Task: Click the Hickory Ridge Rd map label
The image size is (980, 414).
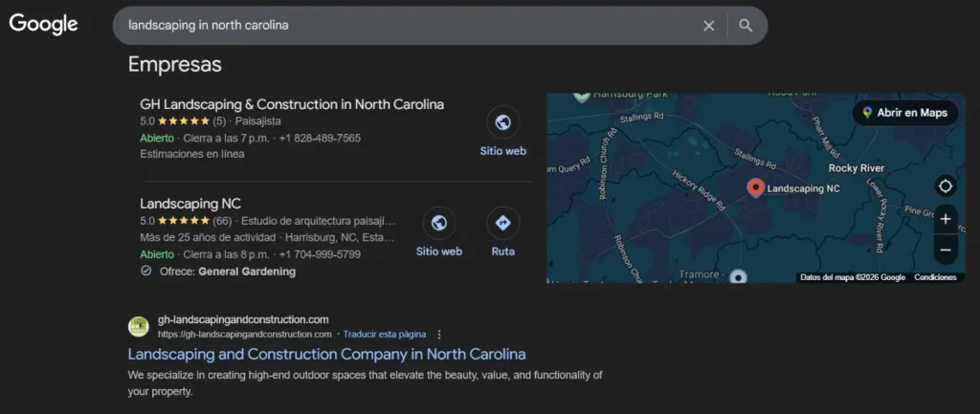Action: [x=699, y=189]
